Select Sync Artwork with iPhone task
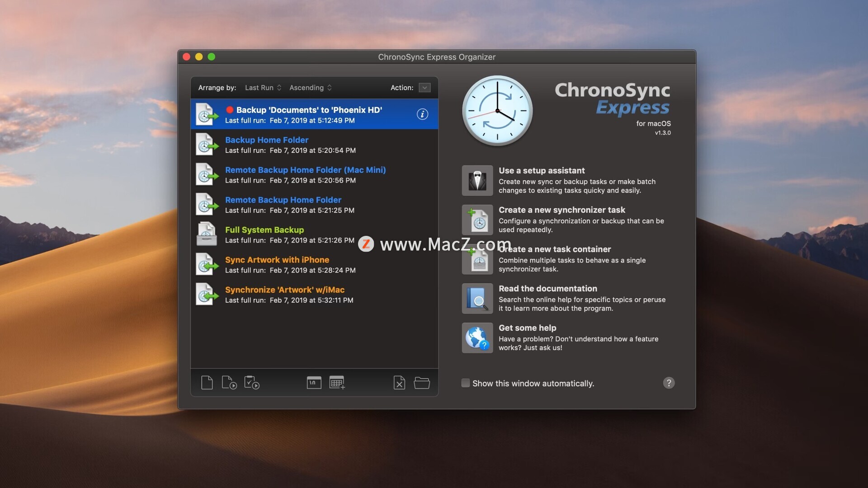This screenshot has height=488, width=868. tap(277, 260)
